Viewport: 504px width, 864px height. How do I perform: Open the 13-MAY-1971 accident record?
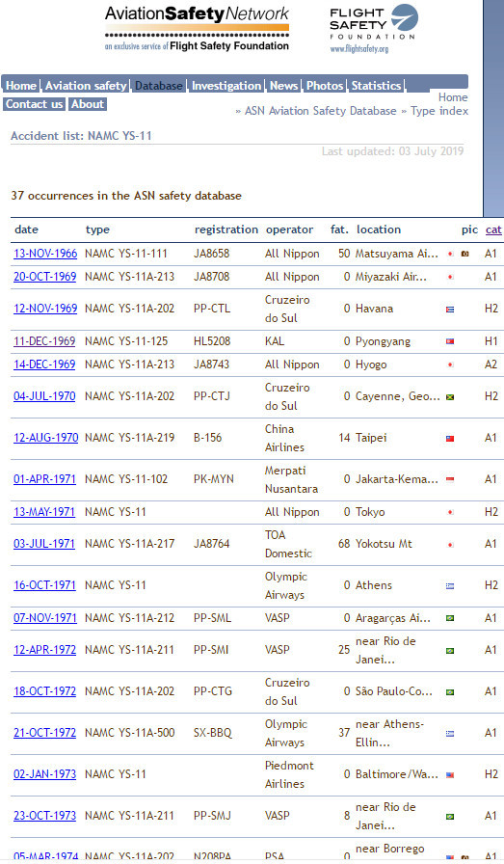[x=44, y=512]
